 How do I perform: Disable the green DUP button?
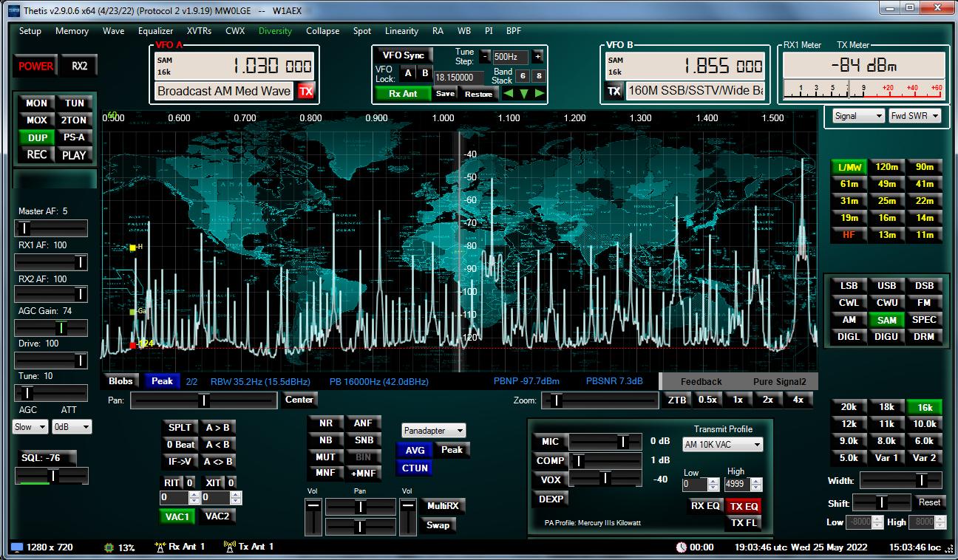pyautogui.click(x=37, y=137)
